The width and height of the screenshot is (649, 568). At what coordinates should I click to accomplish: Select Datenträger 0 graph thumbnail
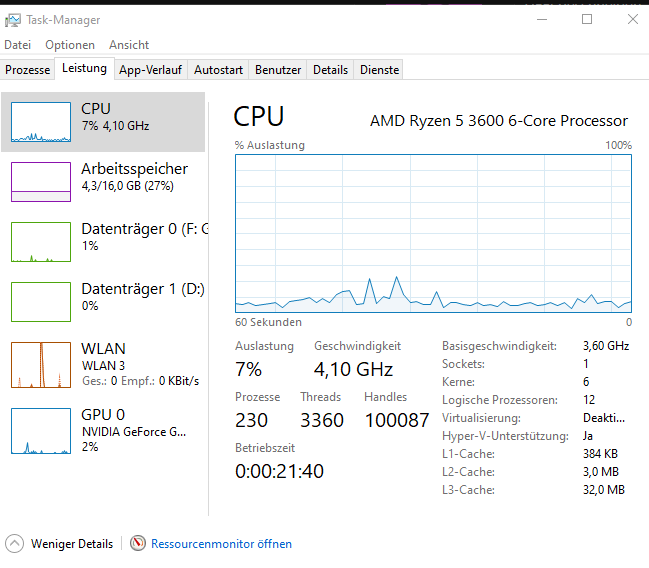tap(40, 242)
